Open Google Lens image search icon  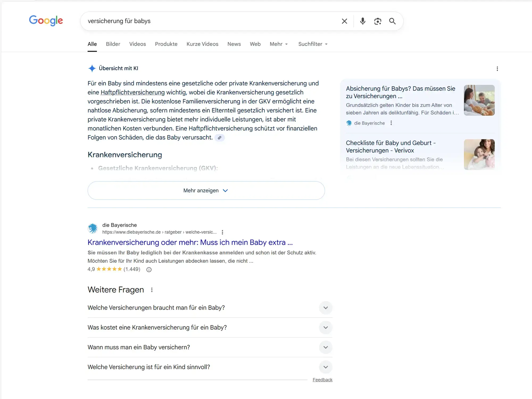(x=378, y=21)
